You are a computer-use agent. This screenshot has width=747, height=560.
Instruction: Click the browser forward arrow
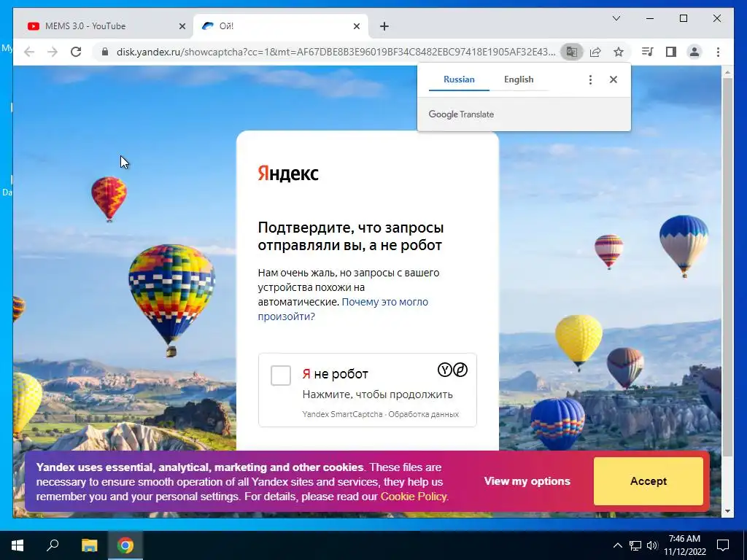[x=53, y=52]
